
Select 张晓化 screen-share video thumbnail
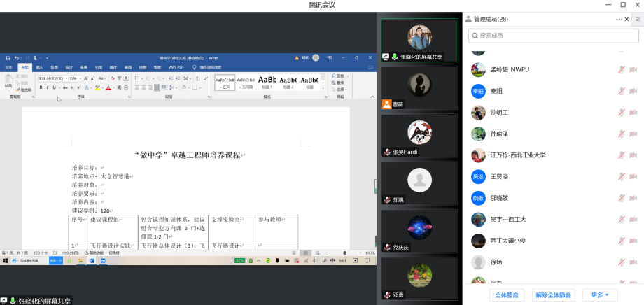tap(419, 40)
